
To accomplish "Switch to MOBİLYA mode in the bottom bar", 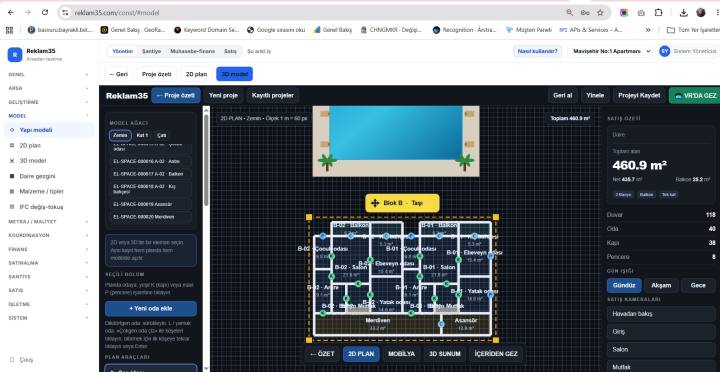I will tap(401, 354).
